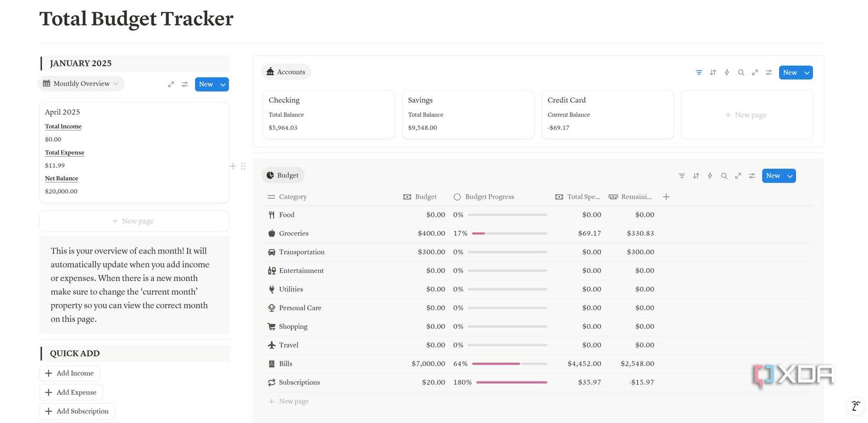The image size is (868, 423).
Task: Click sort icon in Budget toolbar
Action: [x=696, y=176]
